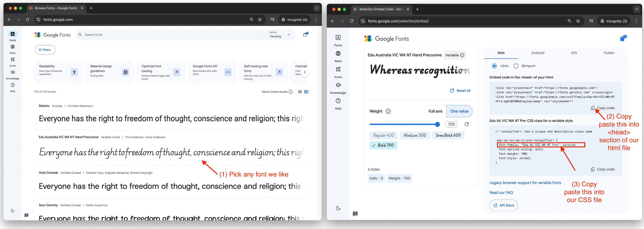Open shopping bag in Browse Fonts window
The width and height of the screenshot is (644, 229).
tap(305, 35)
